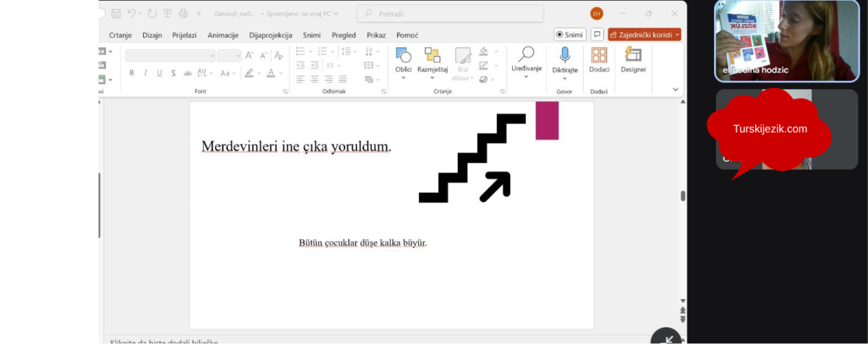The height and width of the screenshot is (362, 868).
Task: Click the Razmještaj arrange icon
Action: point(432,59)
